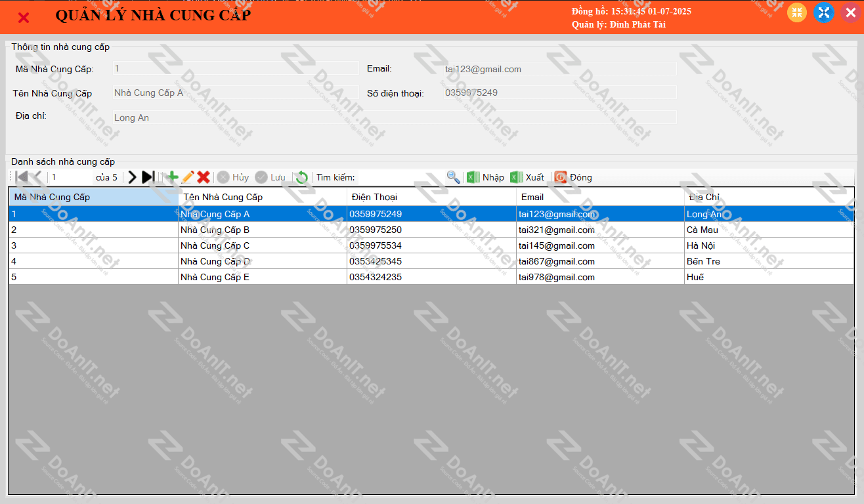The width and height of the screenshot is (864, 504).
Task: Go to next record in navigator
Action: pos(132,177)
